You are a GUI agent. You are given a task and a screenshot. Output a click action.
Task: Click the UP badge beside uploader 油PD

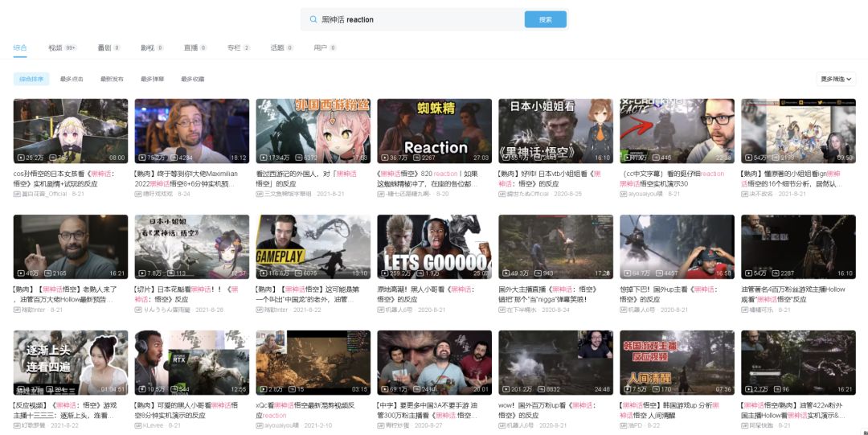[x=623, y=425]
